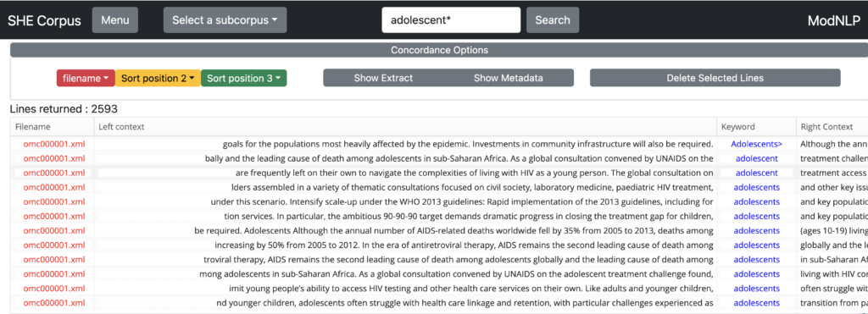Select the Keyword column header
The height and width of the screenshot is (314, 868).
pyautogui.click(x=738, y=127)
